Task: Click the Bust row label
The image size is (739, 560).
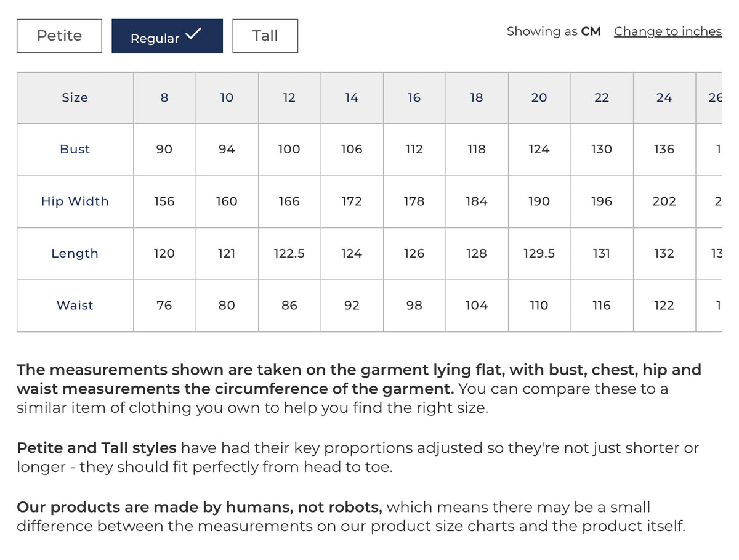Action: pyautogui.click(x=75, y=150)
